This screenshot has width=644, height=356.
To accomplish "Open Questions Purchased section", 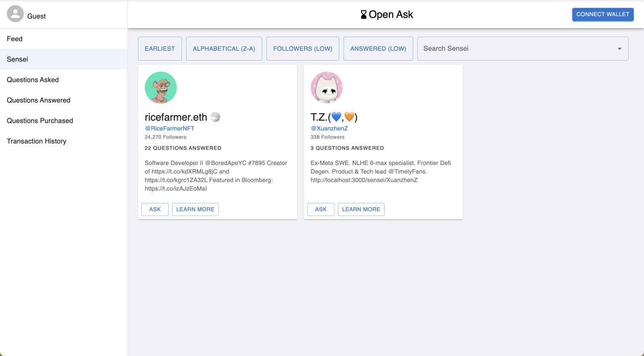I will tap(39, 121).
